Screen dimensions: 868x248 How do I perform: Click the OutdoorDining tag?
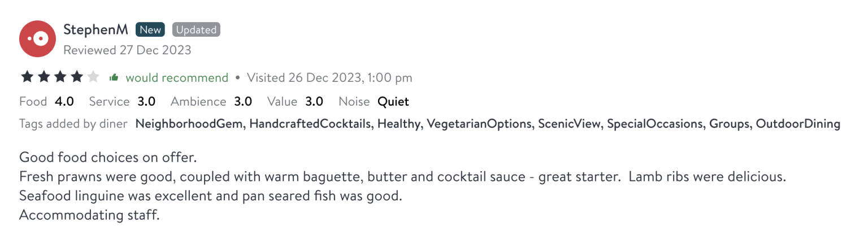click(798, 124)
